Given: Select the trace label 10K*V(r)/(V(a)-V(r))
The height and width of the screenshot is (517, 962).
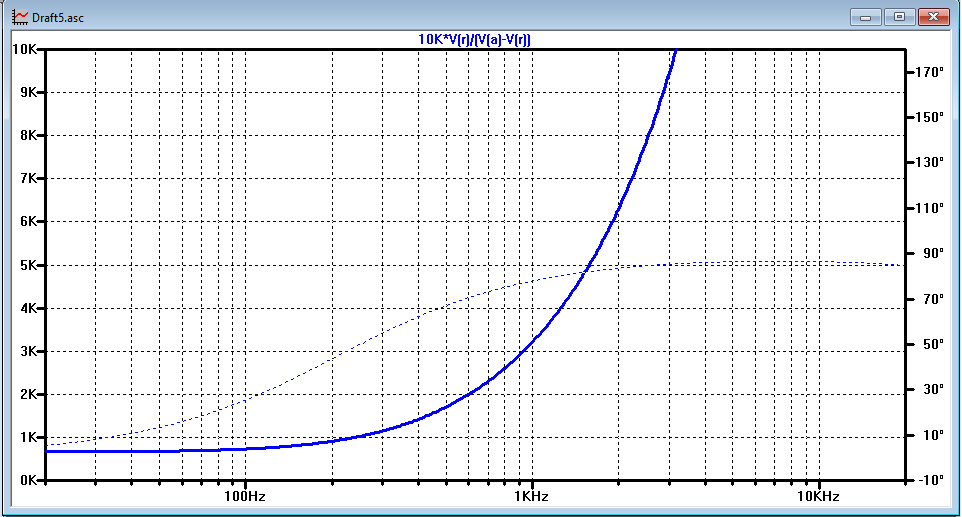Looking at the screenshot, I should click(x=474, y=39).
